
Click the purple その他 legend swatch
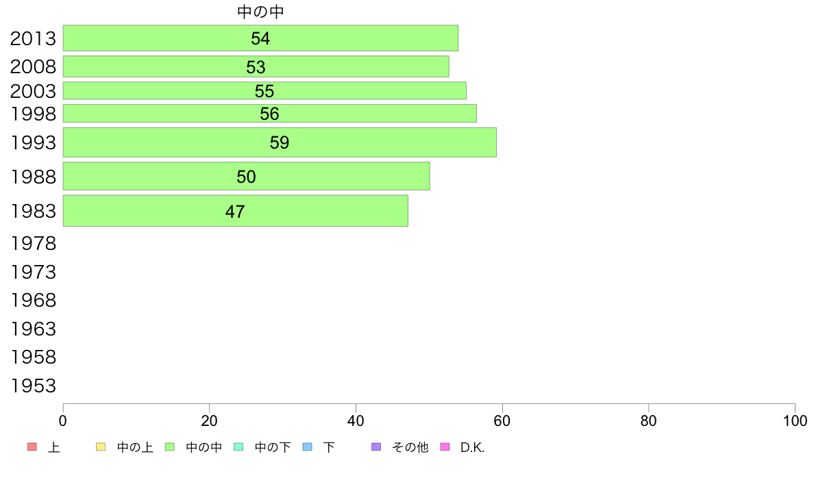(376, 447)
